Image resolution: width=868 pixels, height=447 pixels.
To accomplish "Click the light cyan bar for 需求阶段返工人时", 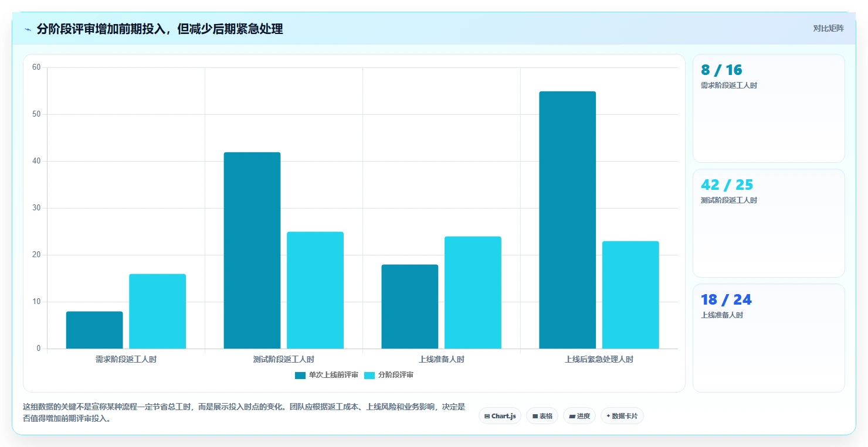I will tap(158, 311).
